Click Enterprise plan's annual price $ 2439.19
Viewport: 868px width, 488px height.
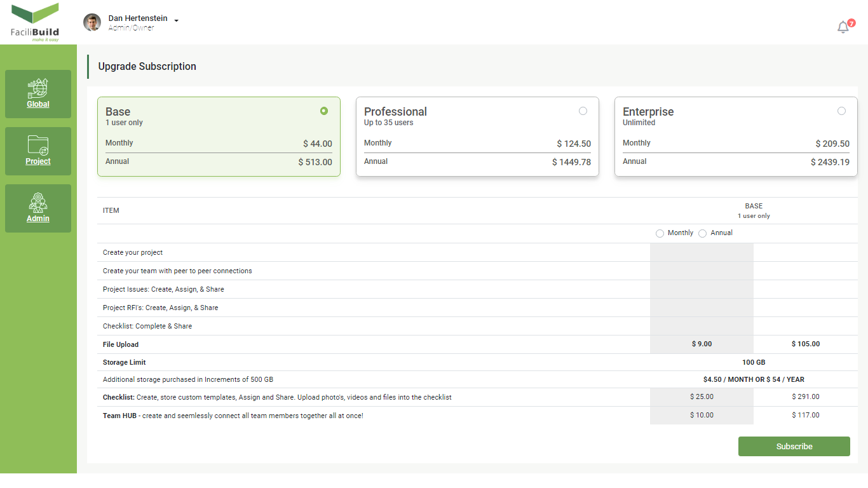pos(830,162)
